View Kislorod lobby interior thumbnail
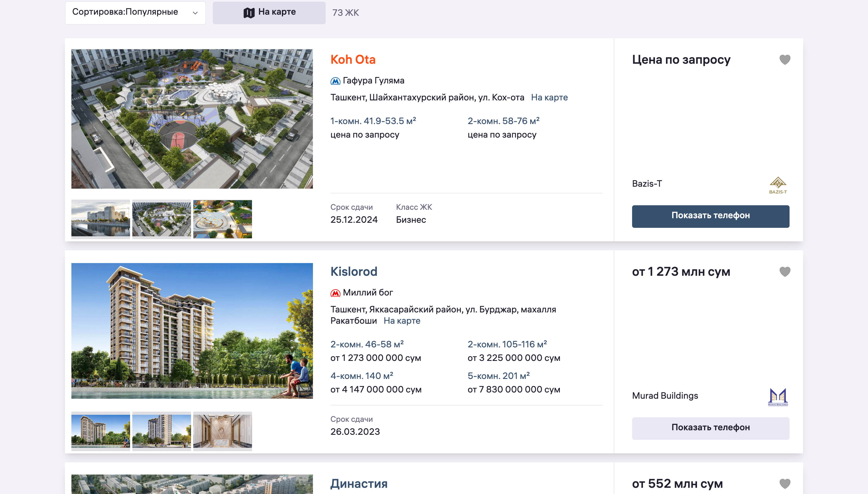 pos(222,431)
